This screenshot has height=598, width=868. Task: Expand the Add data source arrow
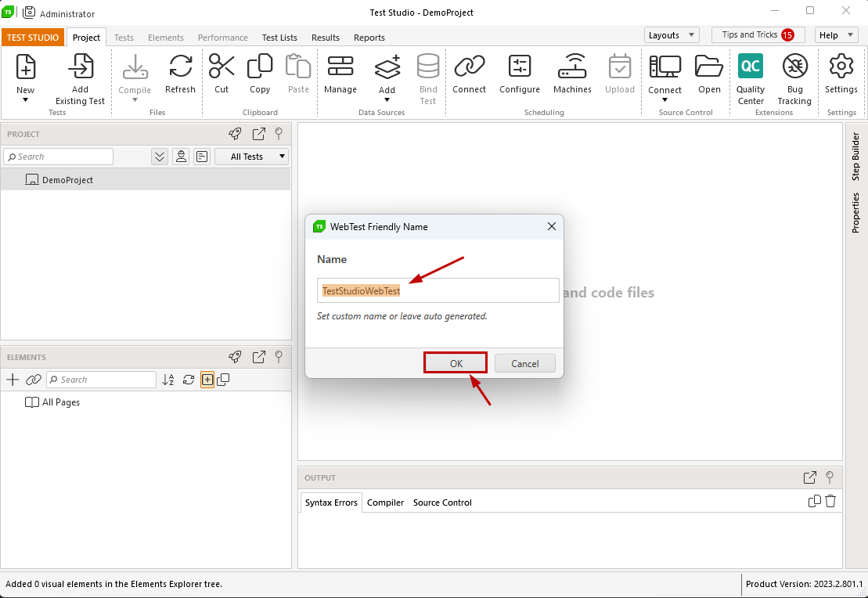point(387,100)
